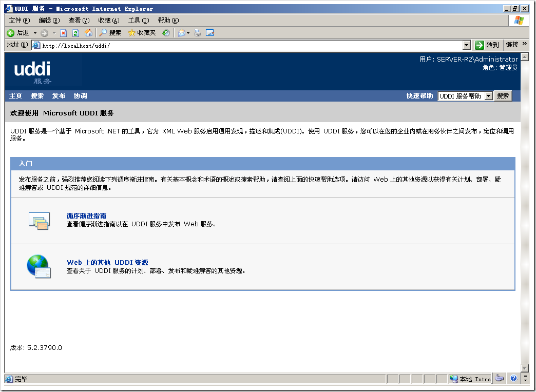Image resolution: width=536 pixels, height=392 pixels.
Task: Click the Forward arrow icon in toolbar
Action: [44, 33]
